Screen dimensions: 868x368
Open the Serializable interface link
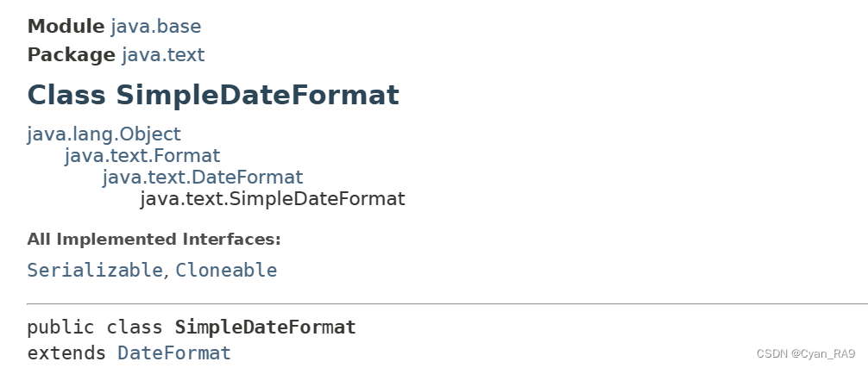pyautogui.click(x=95, y=271)
